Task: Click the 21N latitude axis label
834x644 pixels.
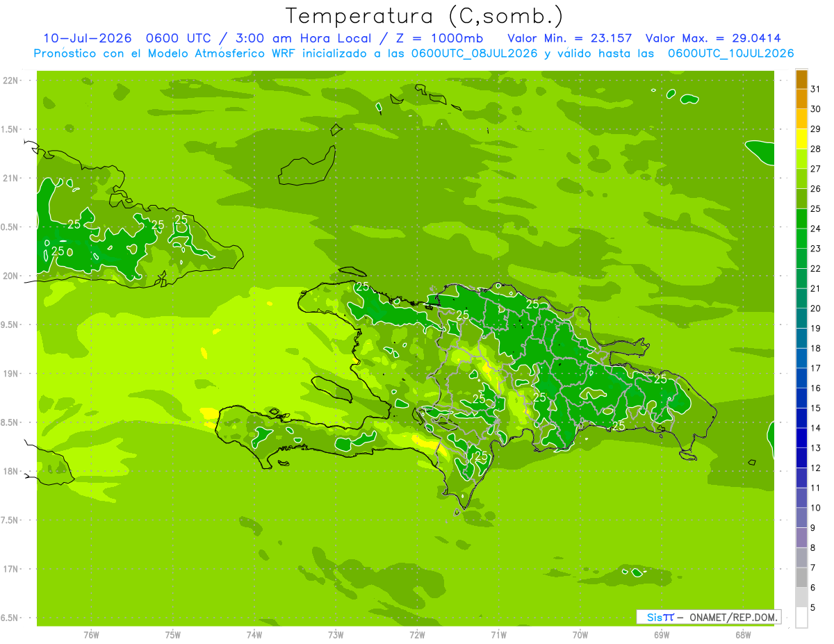Action: [11, 178]
